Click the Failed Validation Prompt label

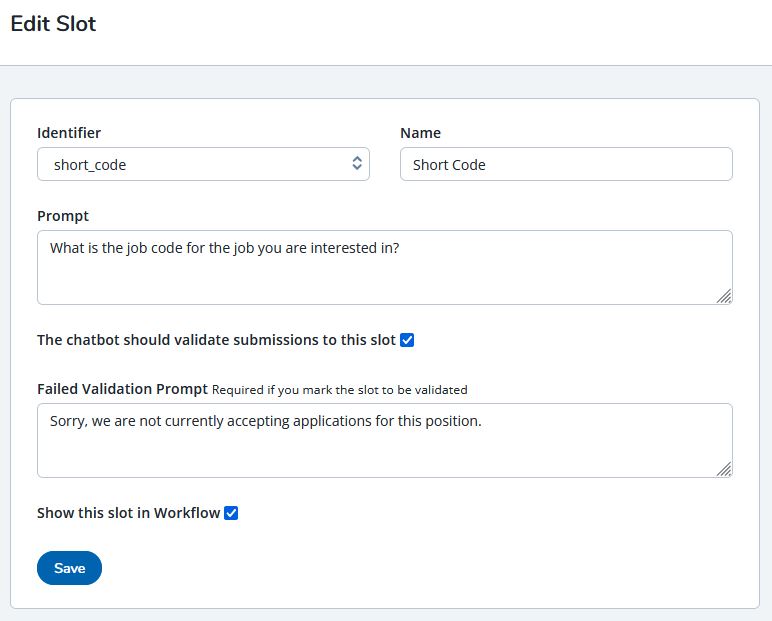[x=123, y=389]
